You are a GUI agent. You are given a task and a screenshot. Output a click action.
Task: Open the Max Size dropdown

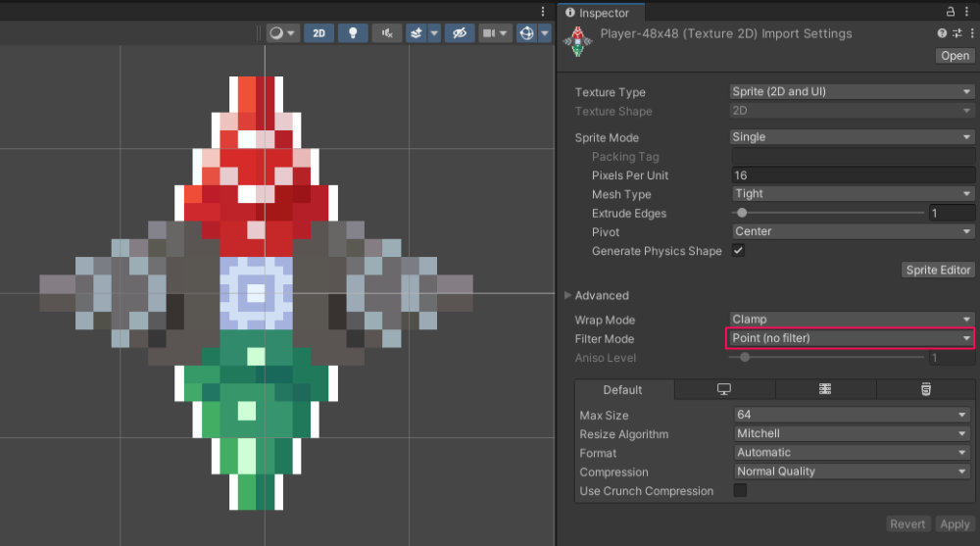[x=853, y=415]
